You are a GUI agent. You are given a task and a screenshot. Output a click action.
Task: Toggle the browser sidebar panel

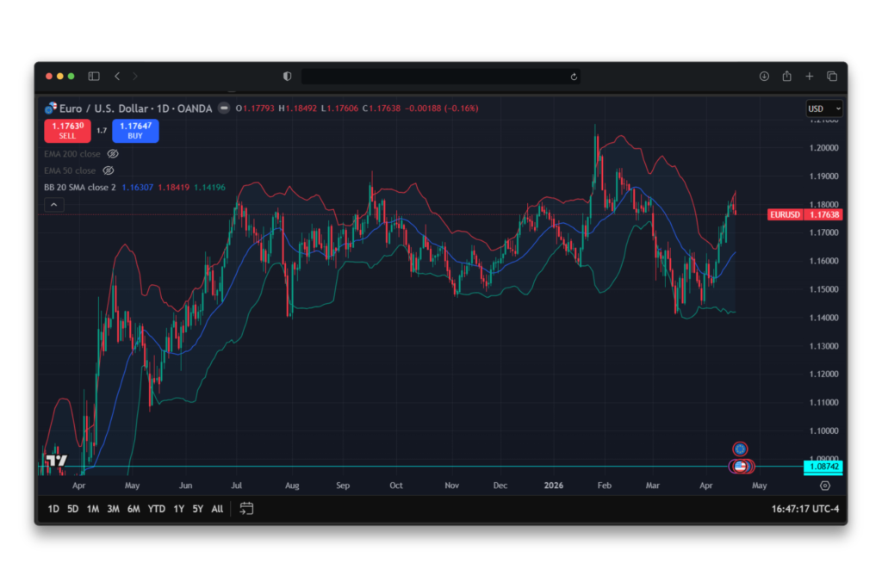(x=94, y=76)
